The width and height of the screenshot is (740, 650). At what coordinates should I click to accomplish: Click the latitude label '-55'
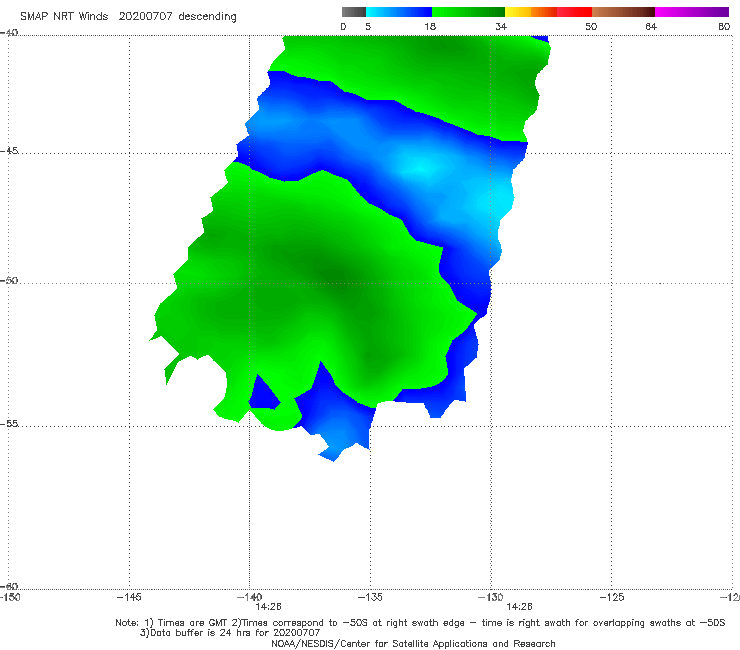pyautogui.click(x=9, y=423)
